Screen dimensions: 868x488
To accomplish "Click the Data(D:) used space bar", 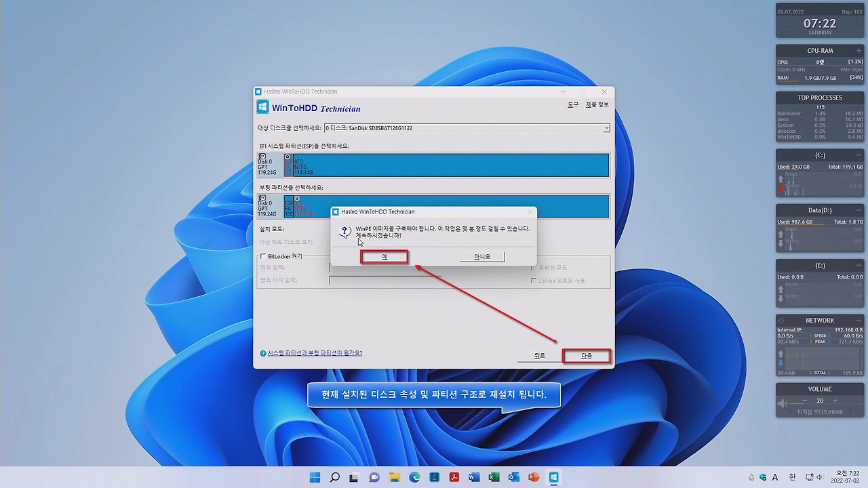I will tap(820, 225).
